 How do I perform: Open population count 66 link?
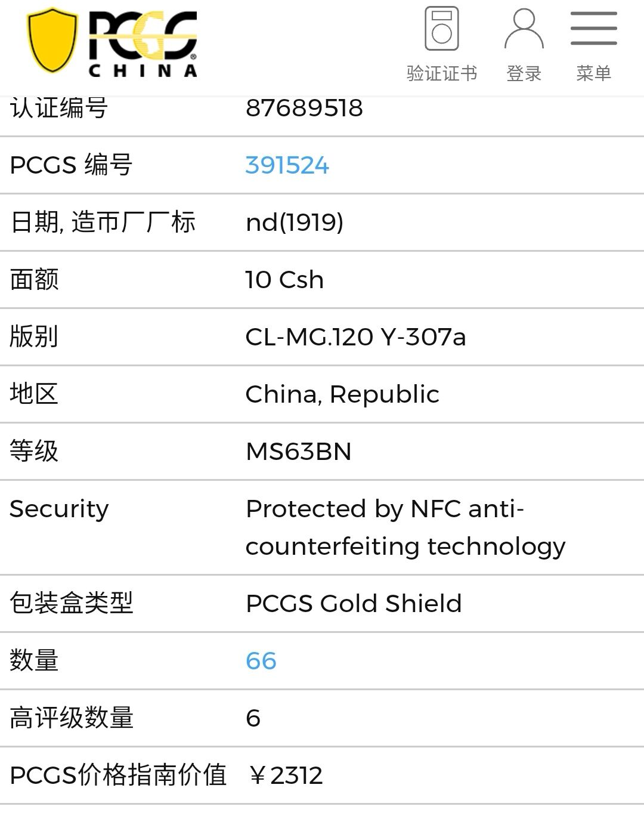pyautogui.click(x=261, y=660)
